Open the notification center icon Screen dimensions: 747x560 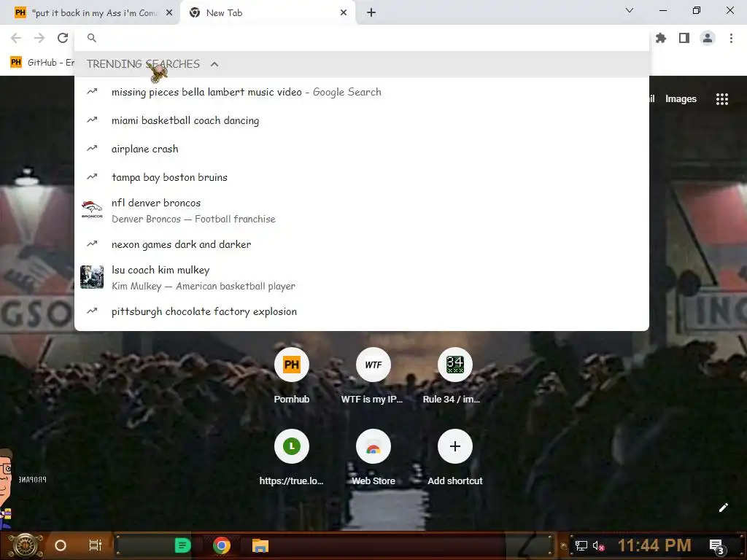coord(716,547)
